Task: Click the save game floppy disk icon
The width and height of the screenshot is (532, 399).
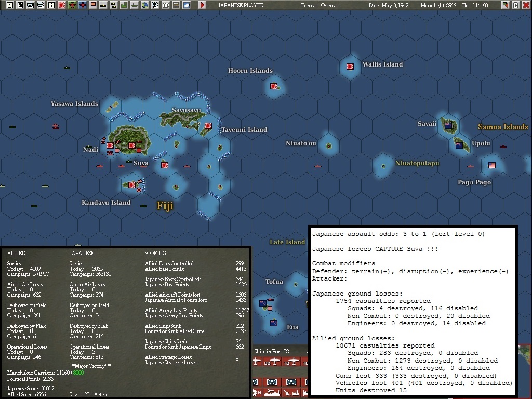Action: click(x=10, y=5)
